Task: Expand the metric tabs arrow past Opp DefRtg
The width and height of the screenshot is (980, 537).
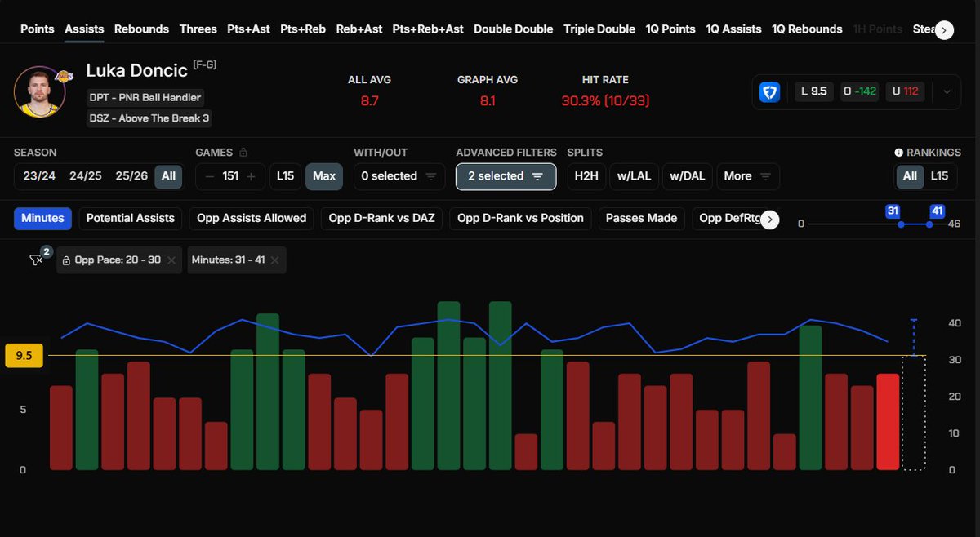Action: click(769, 220)
